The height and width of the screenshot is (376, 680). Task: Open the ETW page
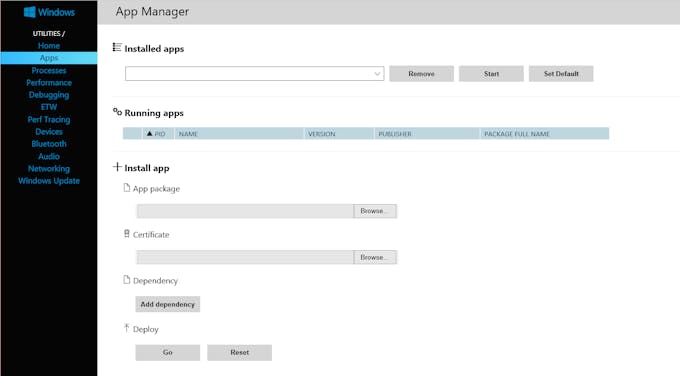tap(49, 107)
